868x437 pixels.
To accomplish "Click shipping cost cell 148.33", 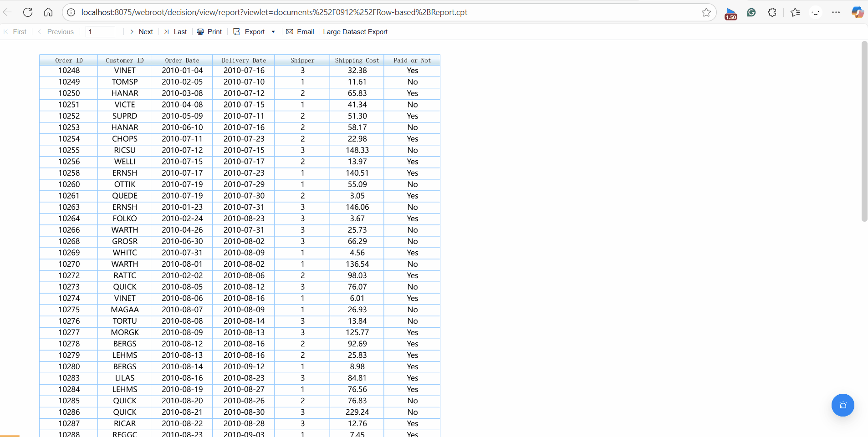I will pyautogui.click(x=357, y=150).
